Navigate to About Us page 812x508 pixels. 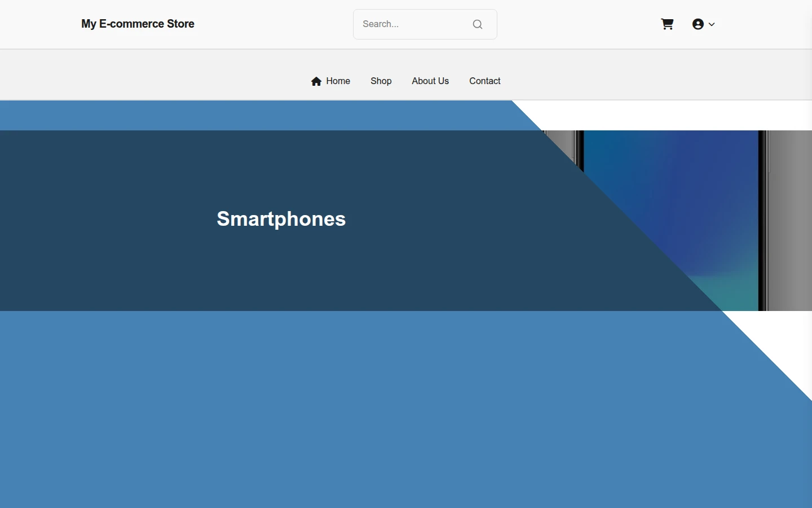coord(430,81)
